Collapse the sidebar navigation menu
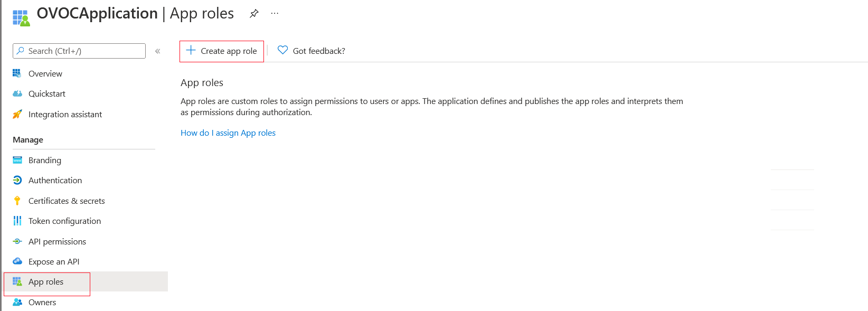 157,51
